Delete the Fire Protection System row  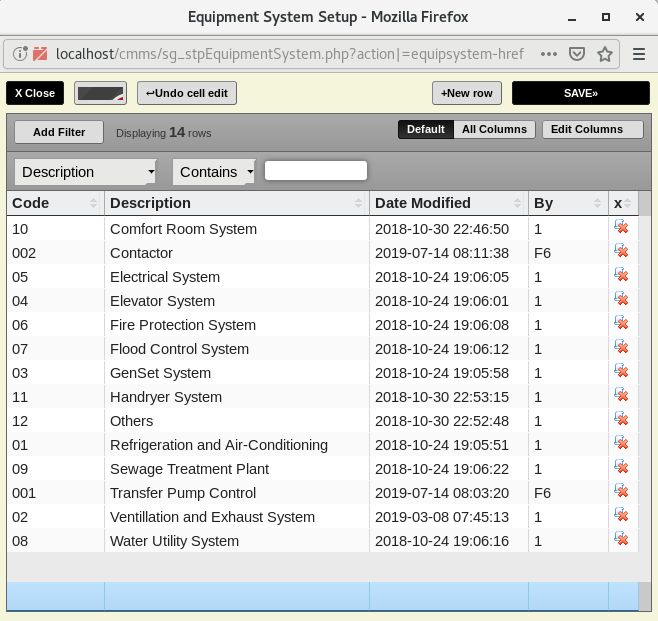(x=621, y=323)
